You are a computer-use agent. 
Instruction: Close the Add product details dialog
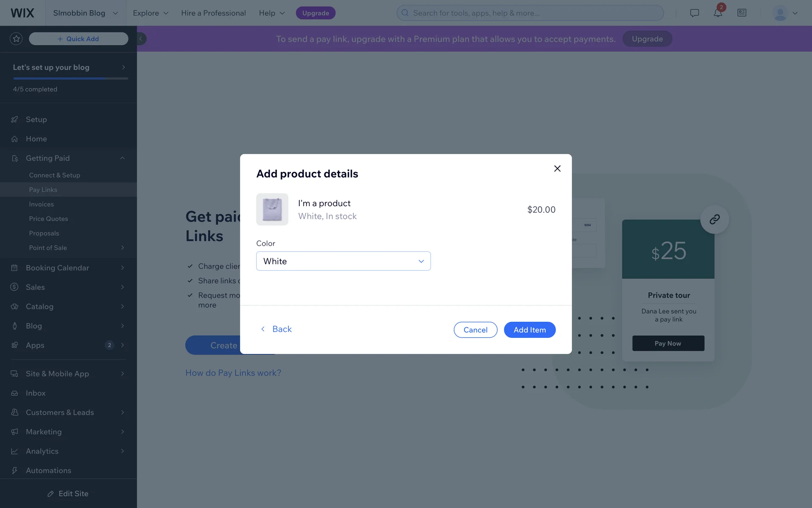[x=557, y=168]
